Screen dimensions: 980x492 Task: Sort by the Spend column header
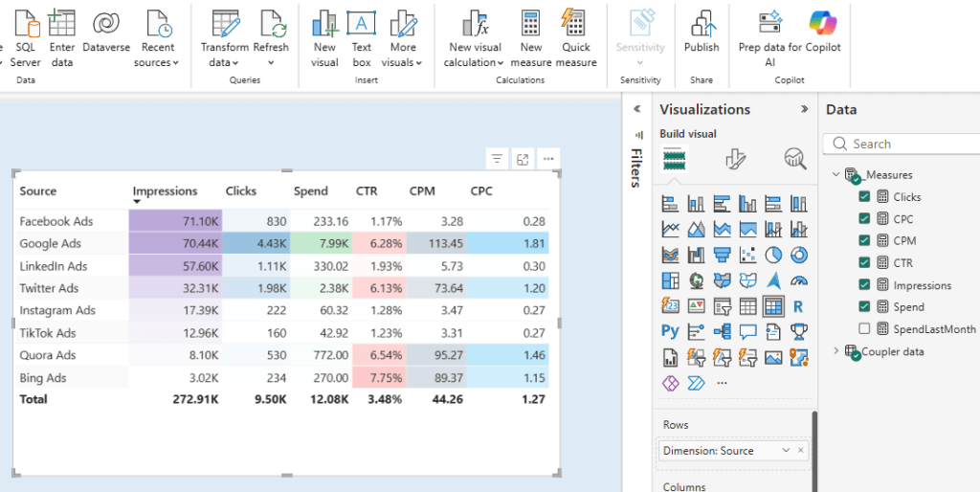[311, 190]
